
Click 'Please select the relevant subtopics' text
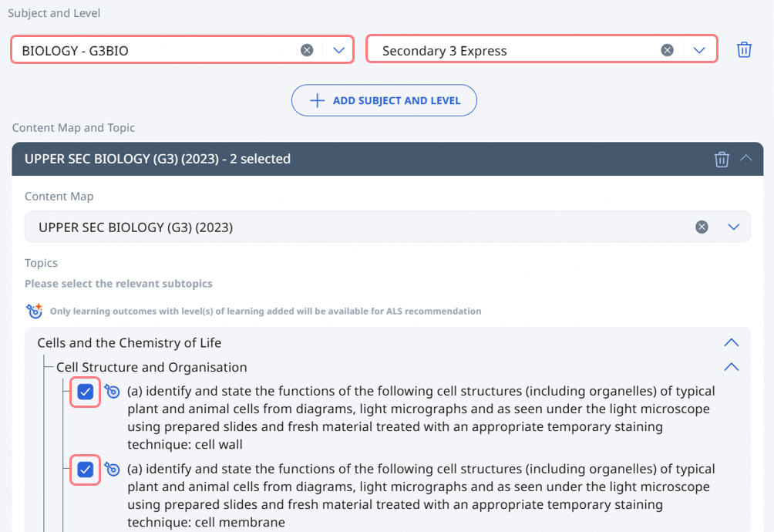point(119,284)
